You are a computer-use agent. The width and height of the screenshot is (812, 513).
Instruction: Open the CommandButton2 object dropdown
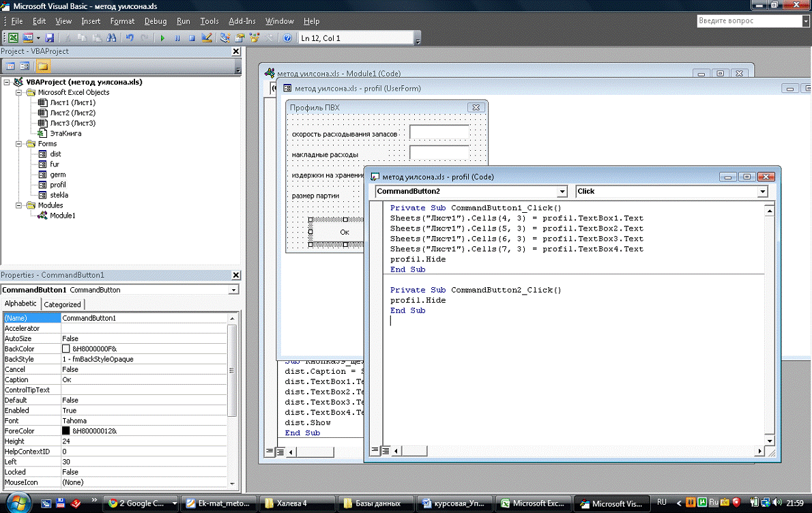tap(562, 192)
